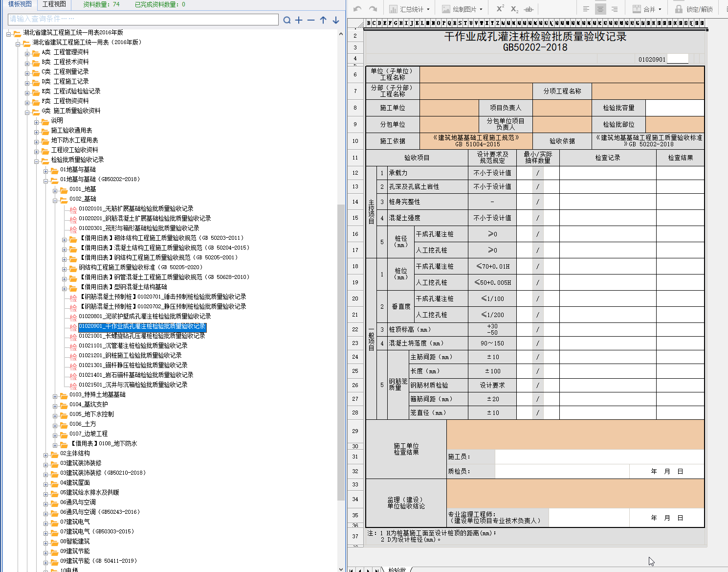Open 01021301_锚杆静压桩 record
The image size is (728, 572).
point(133,365)
